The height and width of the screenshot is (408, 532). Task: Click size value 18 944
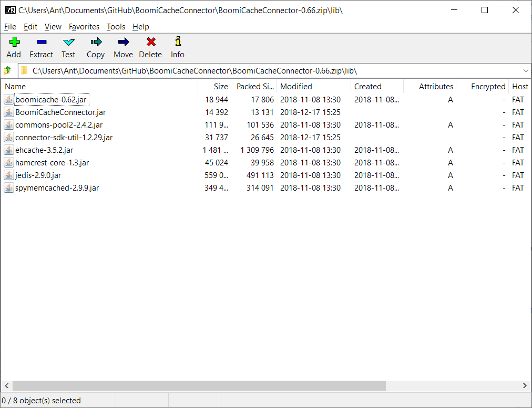pos(217,100)
